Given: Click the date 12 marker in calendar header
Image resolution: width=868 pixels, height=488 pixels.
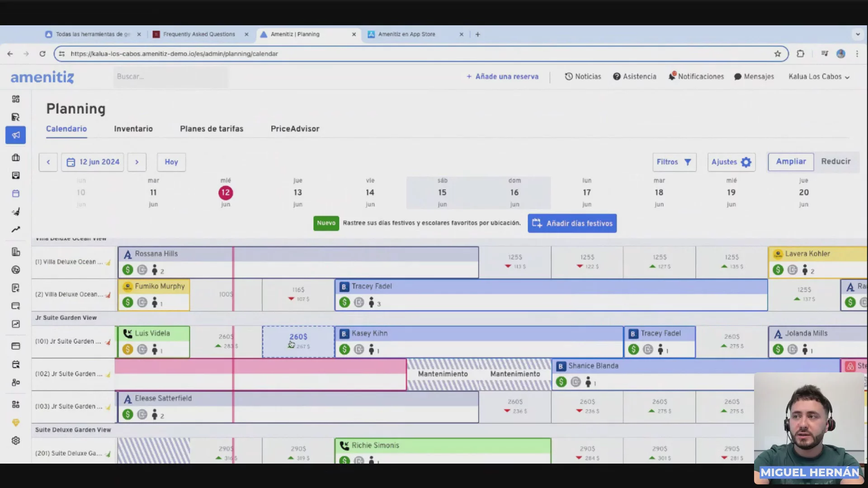Looking at the screenshot, I should [x=226, y=192].
